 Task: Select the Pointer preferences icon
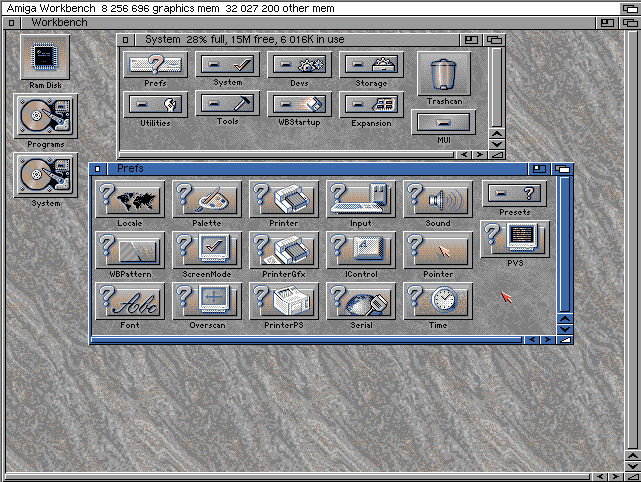click(438, 250)
